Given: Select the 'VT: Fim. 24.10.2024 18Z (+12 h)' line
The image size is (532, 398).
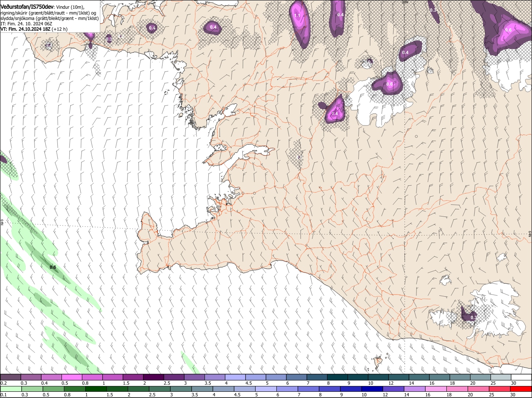Looking at the screenshot, I should click(34, 29).
